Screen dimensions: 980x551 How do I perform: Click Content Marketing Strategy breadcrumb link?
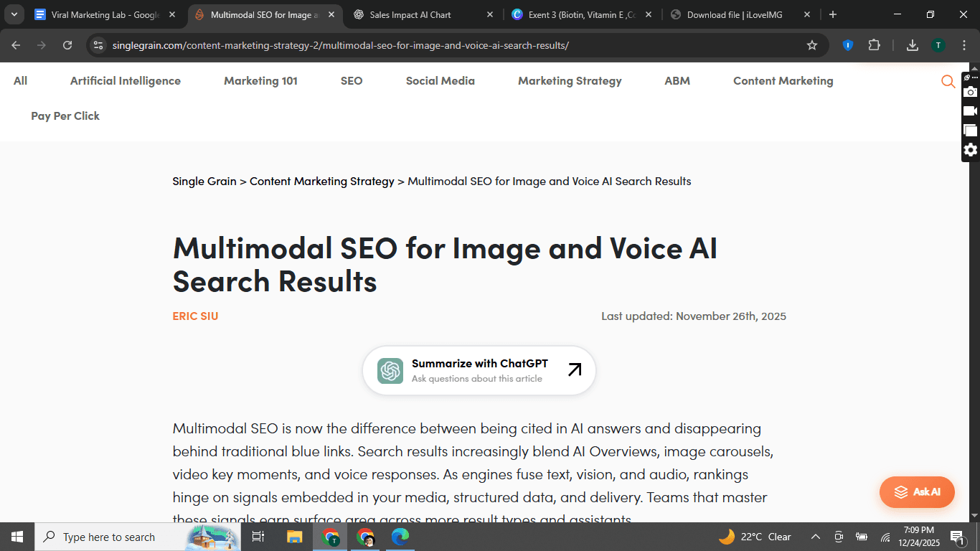(x=322, y=182)
